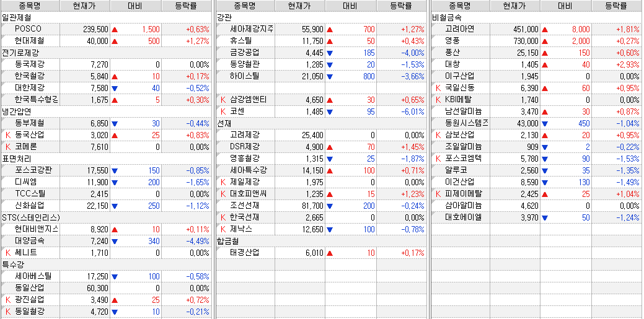Click the K marker beside 동일철강
Image resolution: width=644 pixels, height=319 pixels.
pyautogui.click(x=8, y=312)
